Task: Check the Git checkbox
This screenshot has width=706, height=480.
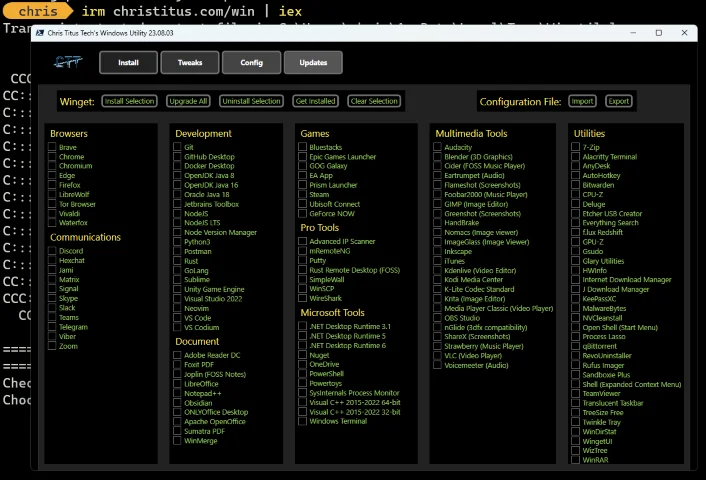Action: click(x=177, y=147)
